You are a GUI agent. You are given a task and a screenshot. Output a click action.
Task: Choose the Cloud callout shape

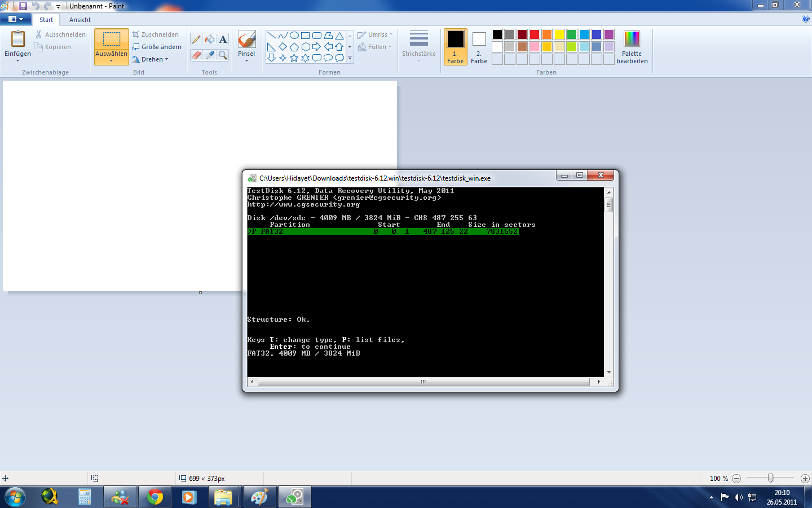pyautogui.click(x=339, y=58)
